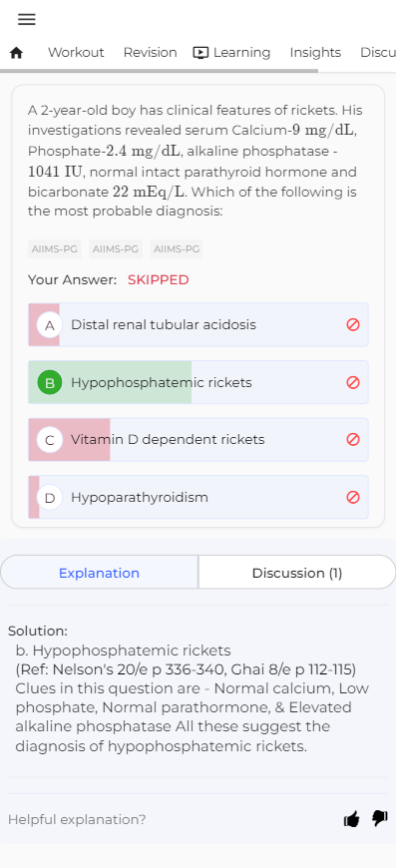Select option A radio circle
Image resolution: width=396 pixels, height=868 pixels.
point(50,325)
